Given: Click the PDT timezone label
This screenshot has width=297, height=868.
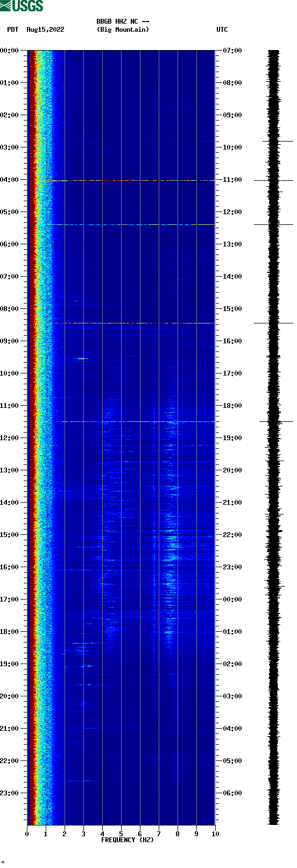Looking at the screenshot, I should tap(13, 30).
